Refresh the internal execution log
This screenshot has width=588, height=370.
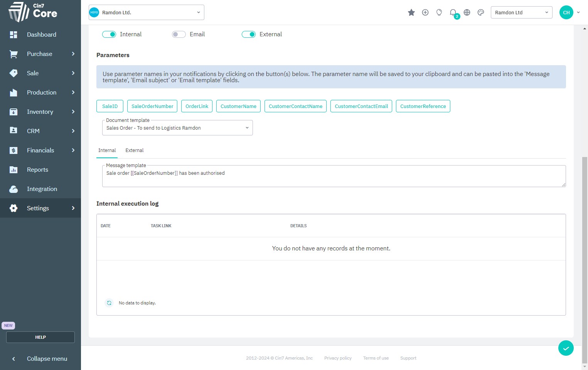point(109,303)
